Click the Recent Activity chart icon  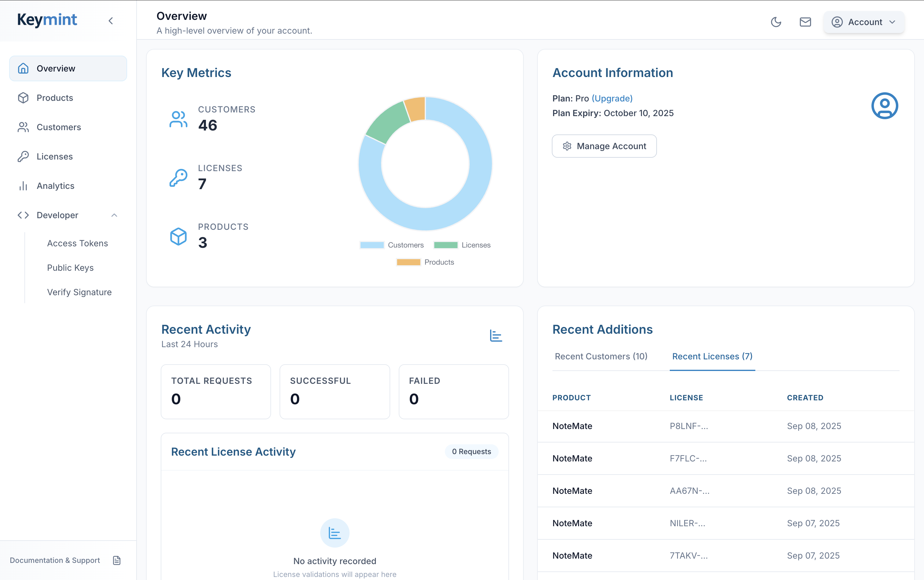coord(496,336)
